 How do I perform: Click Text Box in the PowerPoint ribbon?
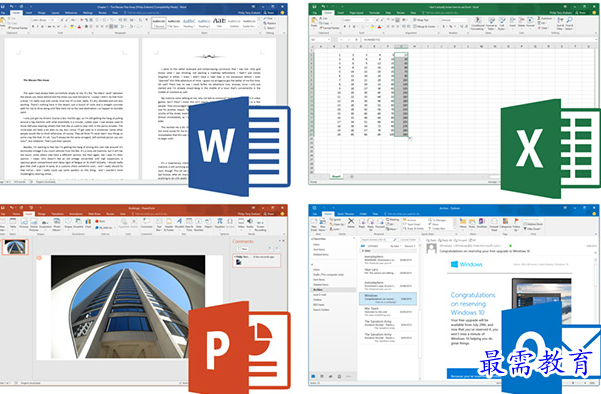[159, 224]
